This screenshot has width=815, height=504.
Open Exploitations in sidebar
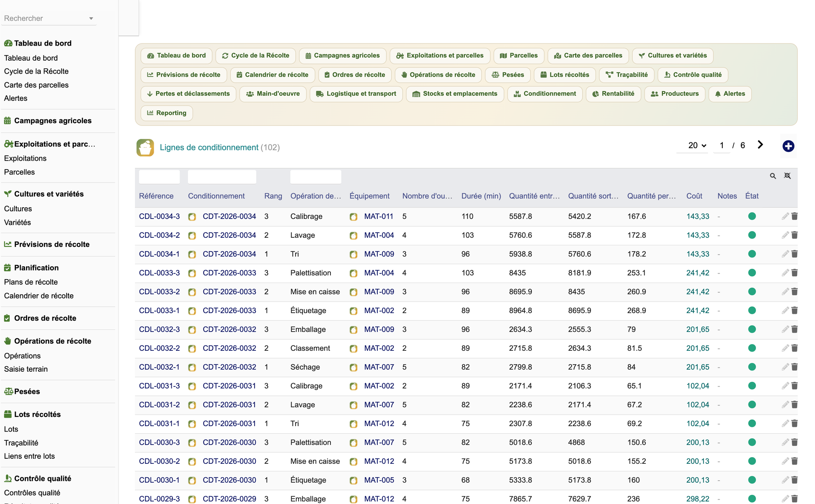tap(25, 158)
